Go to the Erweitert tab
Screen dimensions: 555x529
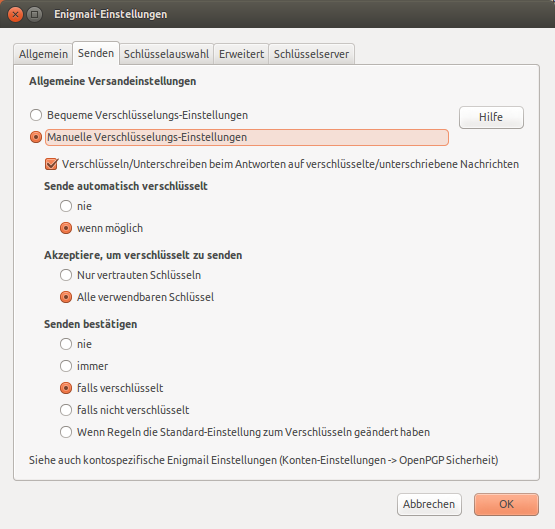click(x=241, y=54)
